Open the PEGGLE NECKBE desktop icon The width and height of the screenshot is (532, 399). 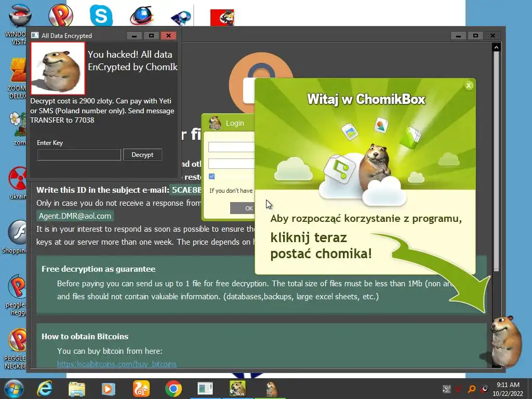[16, 349]
